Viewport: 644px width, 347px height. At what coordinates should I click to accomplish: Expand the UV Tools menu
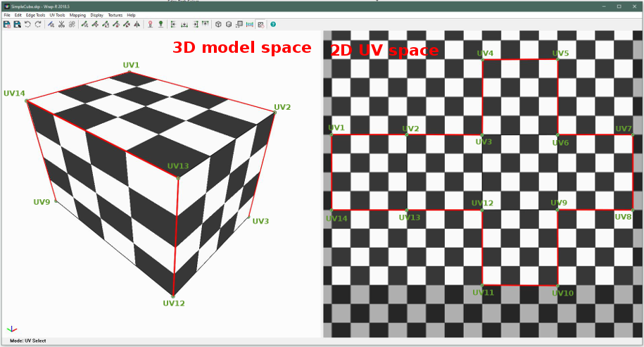[58, 15]
